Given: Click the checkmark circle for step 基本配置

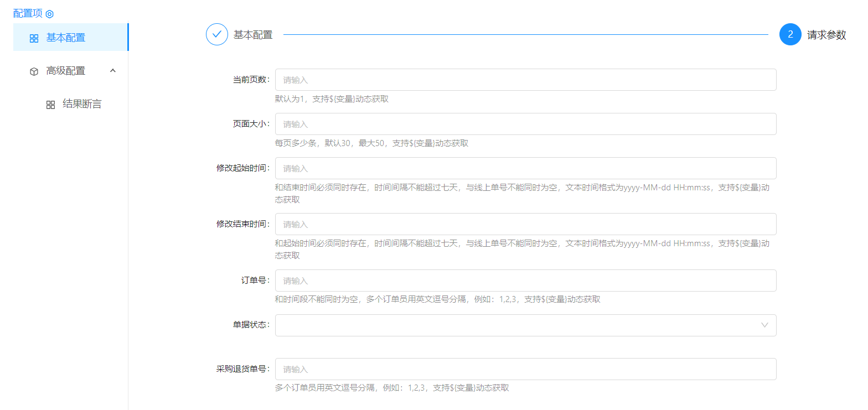Looking at the screenshot, I should [x=217, y=34].
